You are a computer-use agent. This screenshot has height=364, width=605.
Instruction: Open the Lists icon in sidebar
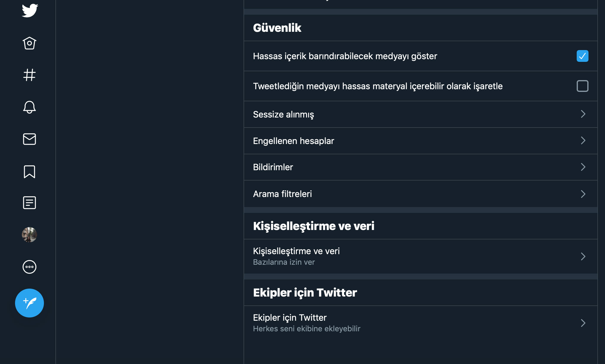[x=29, y=203]
